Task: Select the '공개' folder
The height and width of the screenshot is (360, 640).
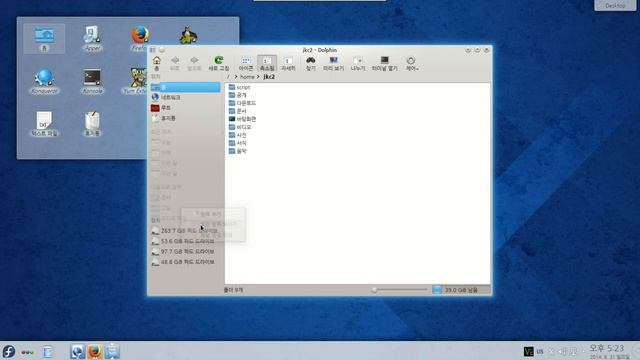Action: [x=238, y=95]
